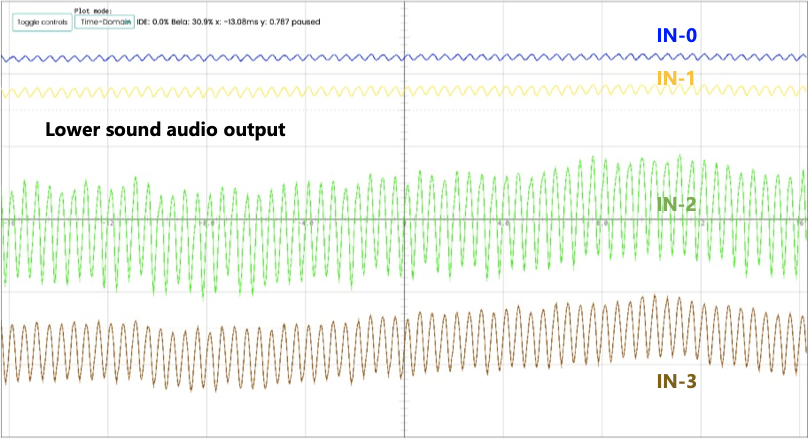Viewport: 808px width, 439px height.
Task: Click the Toggle controls button
Action: click(x=40, y=21)
